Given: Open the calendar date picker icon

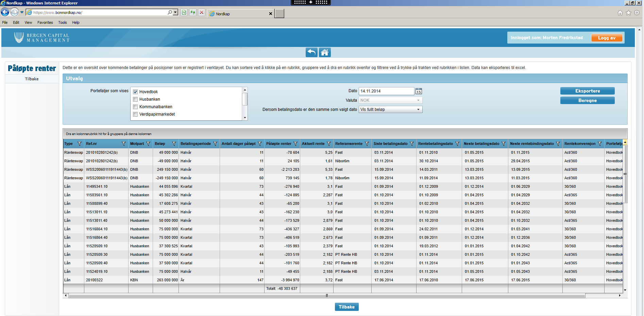Looking at the screenshot, I should pyautogui.click(x=419, y=91).
